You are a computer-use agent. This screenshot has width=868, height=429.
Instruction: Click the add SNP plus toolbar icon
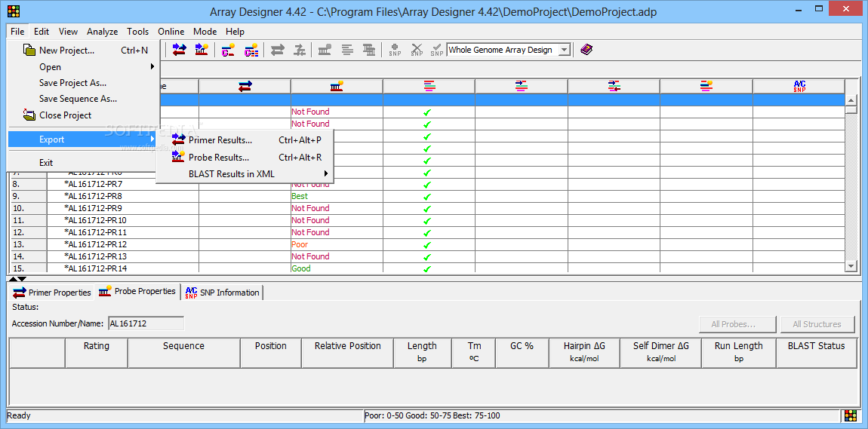(395, 50)
